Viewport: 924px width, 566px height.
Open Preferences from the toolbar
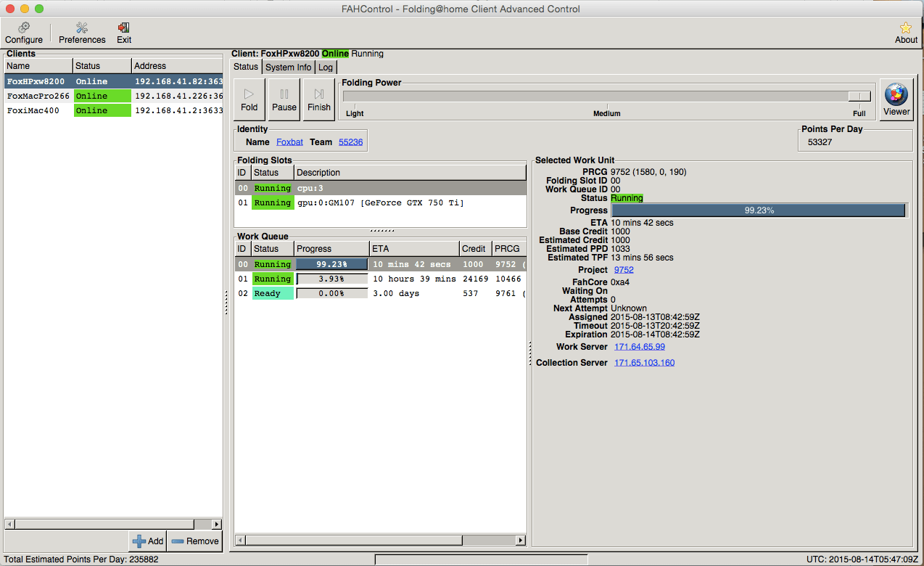[82, 33]
